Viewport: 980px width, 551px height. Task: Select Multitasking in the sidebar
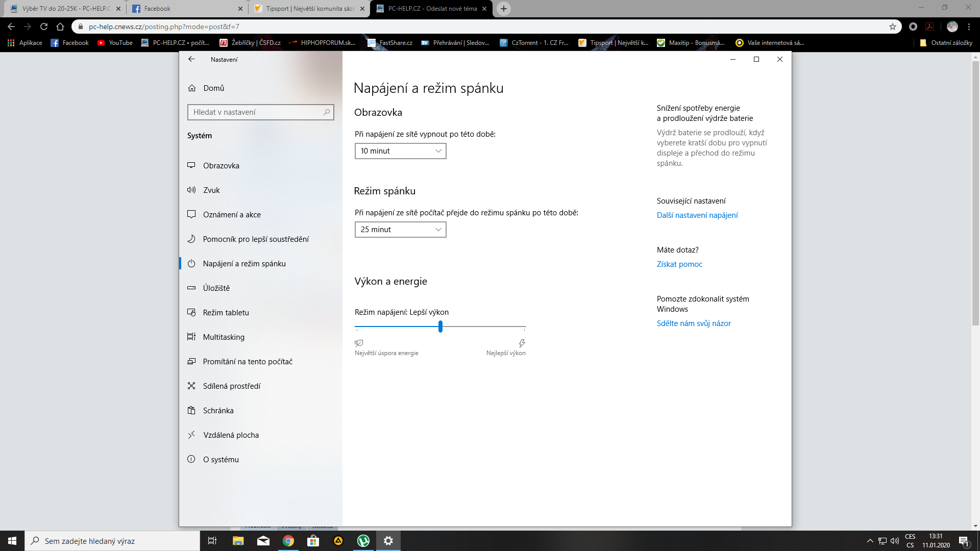tap(224, 337)
